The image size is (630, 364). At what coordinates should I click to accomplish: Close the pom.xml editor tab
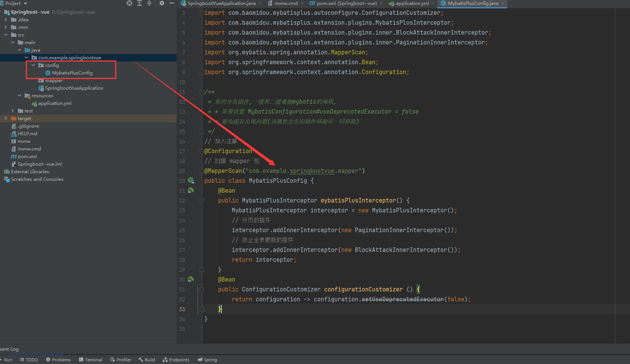381,3
